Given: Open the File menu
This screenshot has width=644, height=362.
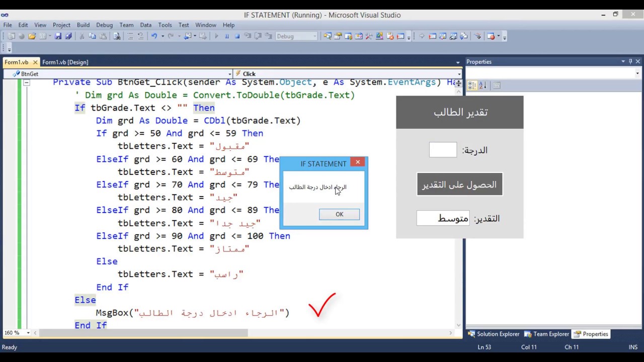Looking at the screenshot, I should (8, 25).
